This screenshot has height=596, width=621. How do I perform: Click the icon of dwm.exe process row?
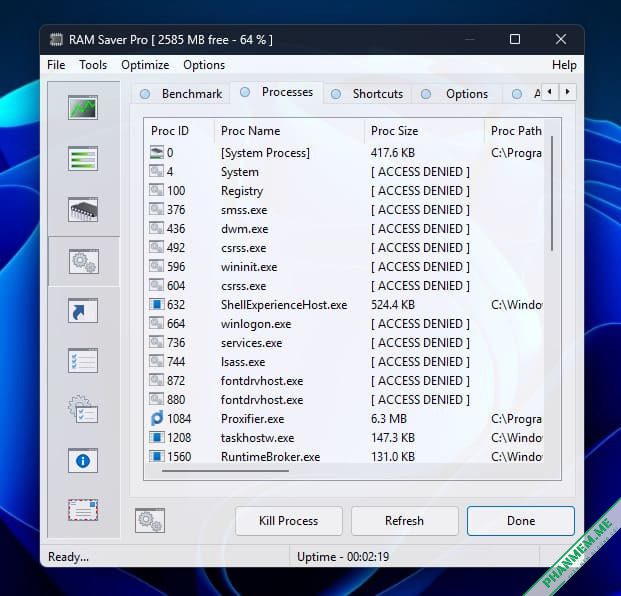coord(156,228)
